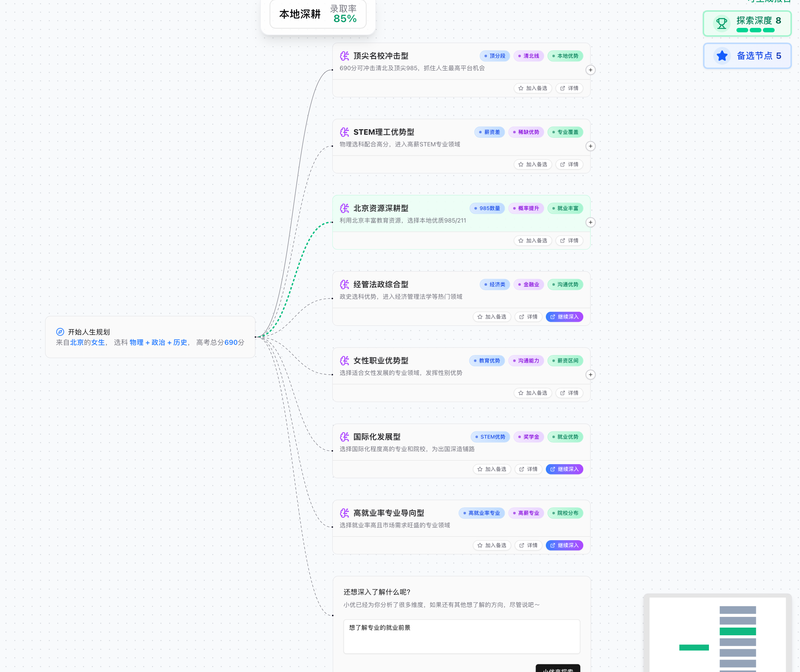The width and height of the screenshot is (800, 672).
Task: Click the 985数量 tag
Action: (487, 208)
